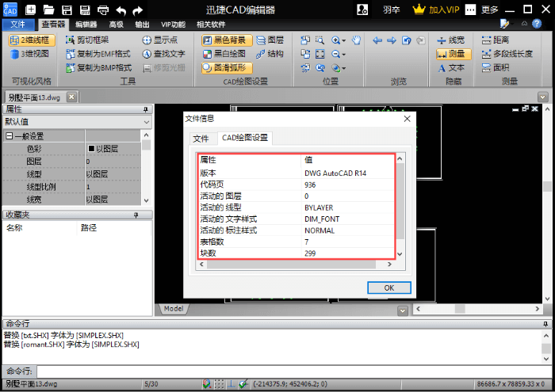Switch to the 输出 ribbon tab

point(142,25)
